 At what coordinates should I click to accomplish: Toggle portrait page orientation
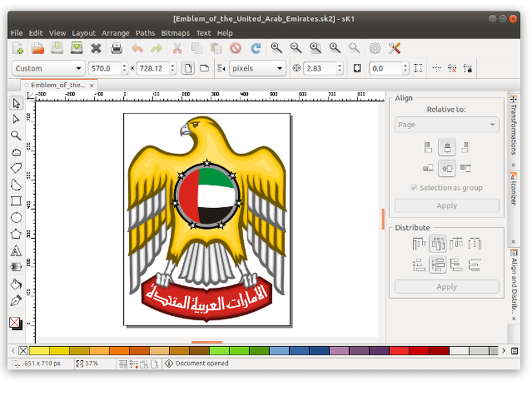188,69
